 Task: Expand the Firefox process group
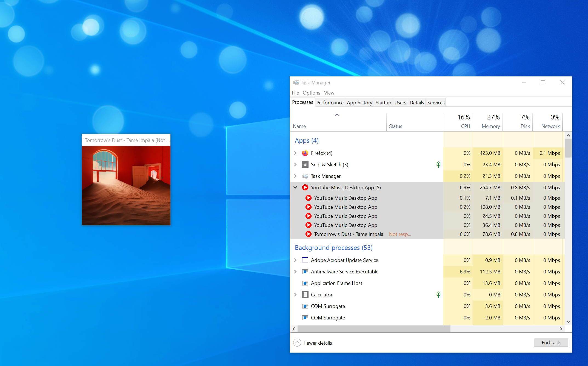(x=295, y=153)
